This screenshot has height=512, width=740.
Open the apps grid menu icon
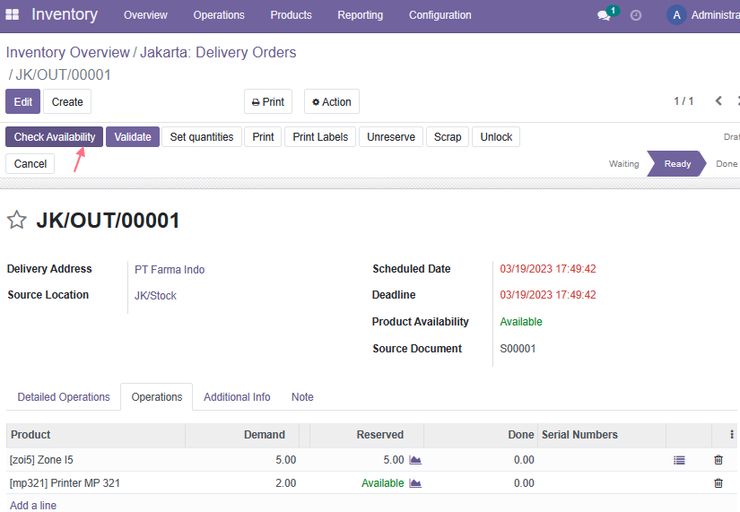[12, 15]
